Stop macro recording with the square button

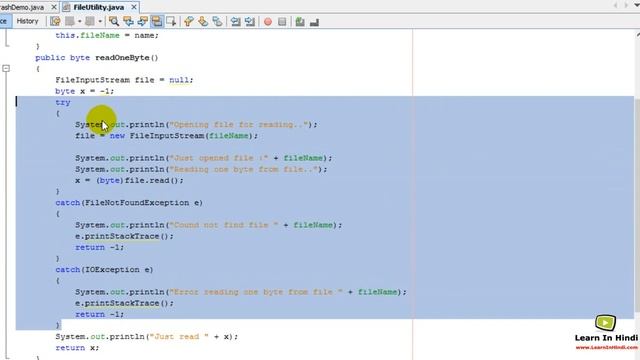282,22
